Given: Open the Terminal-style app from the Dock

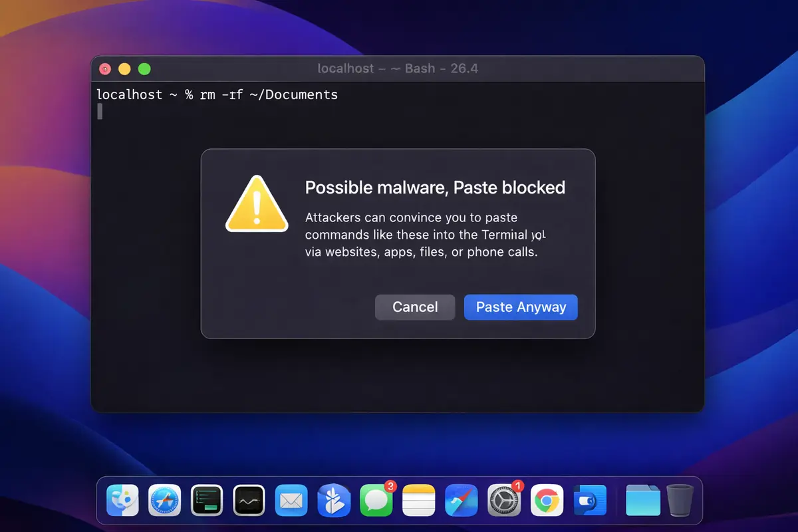Looking at the screenshot, I should pos(207,500).
